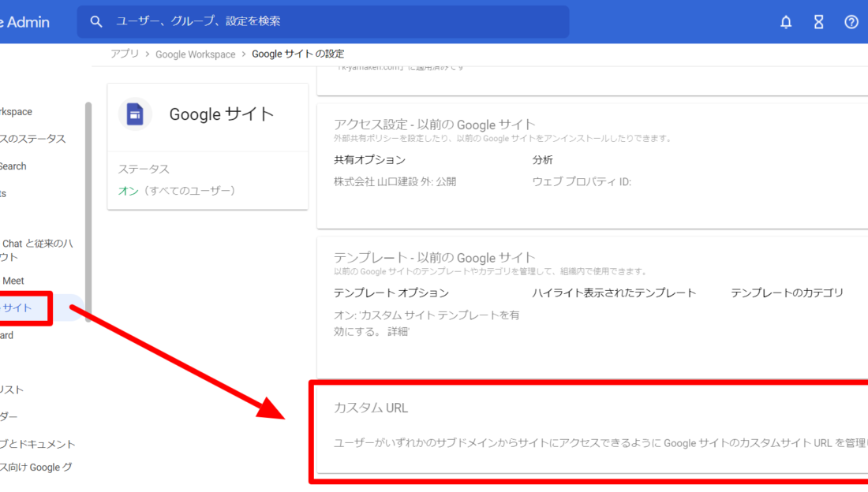Click the ハイライト表示されたテンプレート heading

[x=614, y=293]
